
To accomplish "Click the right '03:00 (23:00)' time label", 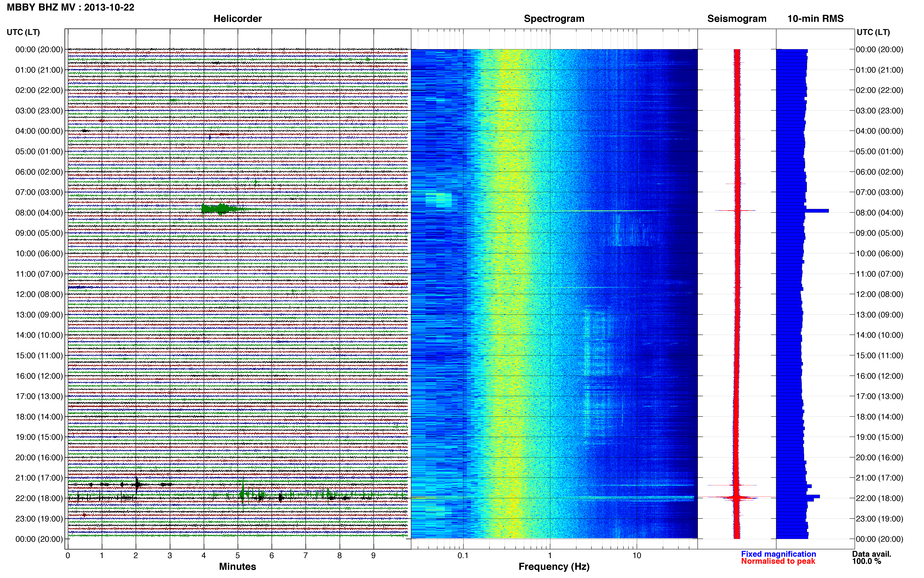I will 879,111.
